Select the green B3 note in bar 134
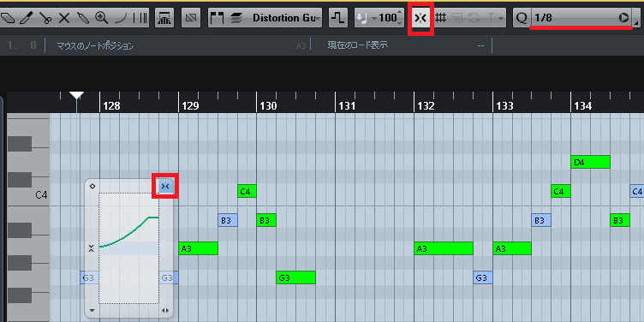The height and width of the screenshot is (322, 644). pyautogui.click(x=620, y=220)
